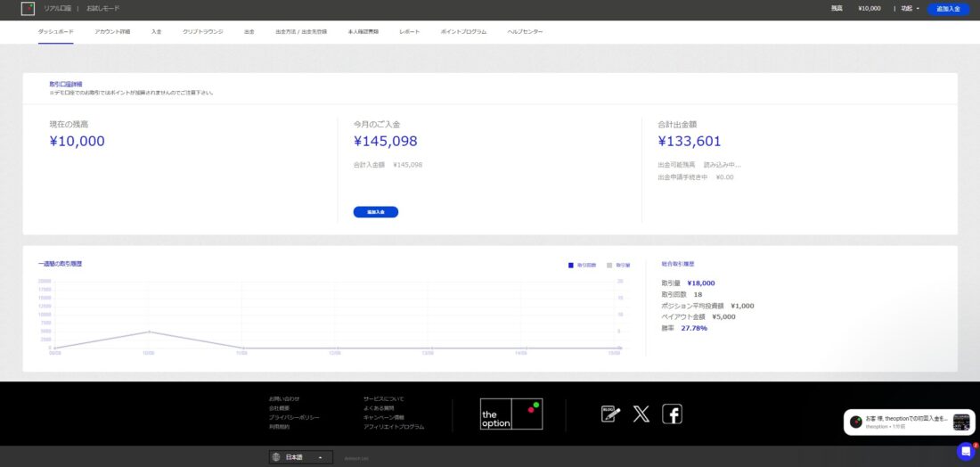Toggle the 取引回数 legend marker on chart
The image size is (980, 467).
[x=570, y=265]
